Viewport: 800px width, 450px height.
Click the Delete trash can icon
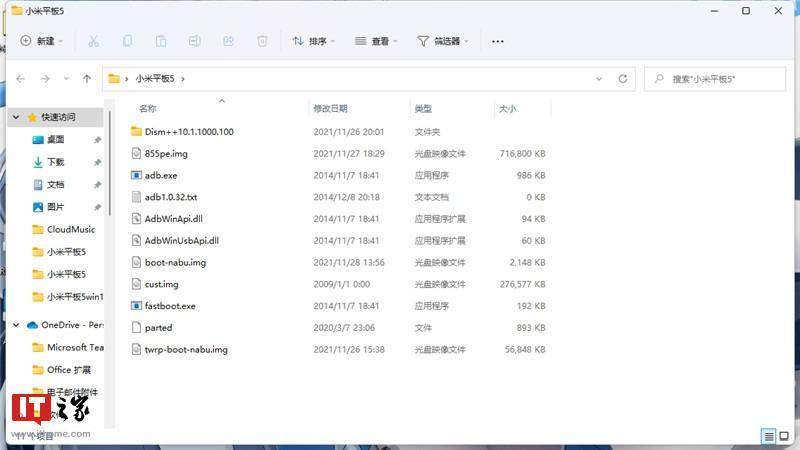pos(262,41)
